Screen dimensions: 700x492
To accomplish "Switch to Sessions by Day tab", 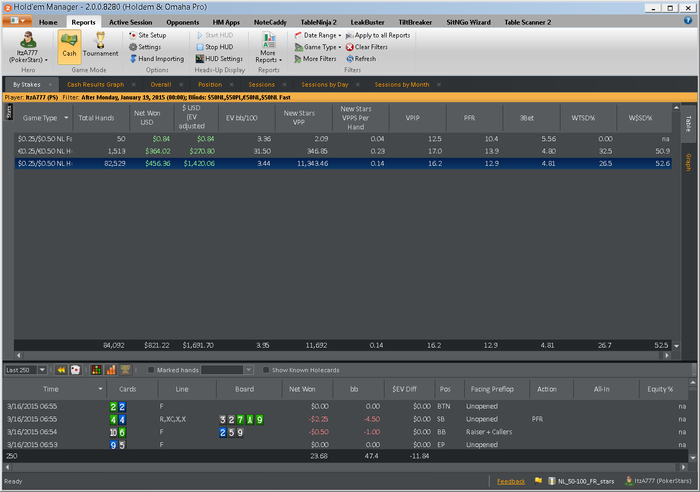I will tap(325, 84).
